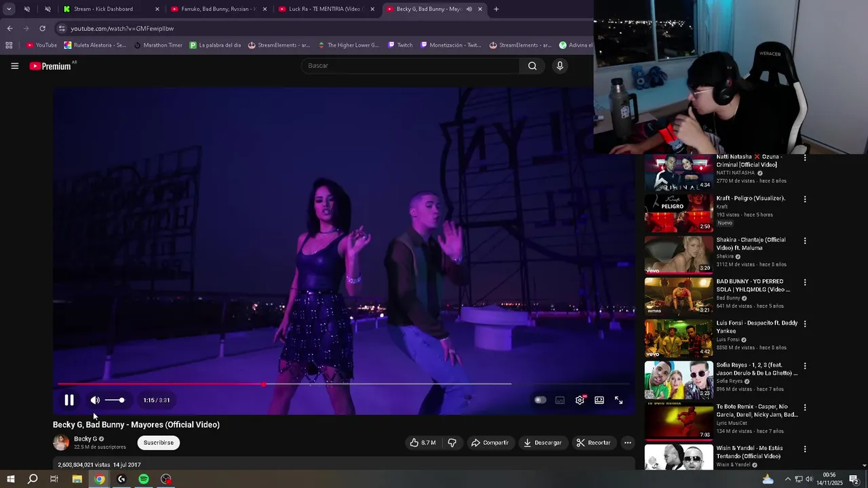Play BAD BUNNY - YO PERREO SOLA title
Screen dimensions: 868x488
[x=753, y=285]
